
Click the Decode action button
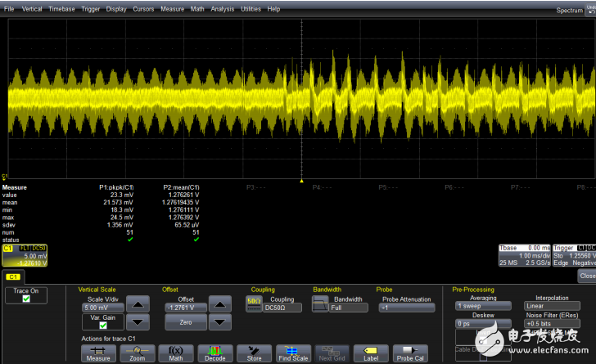coord(214,353)
